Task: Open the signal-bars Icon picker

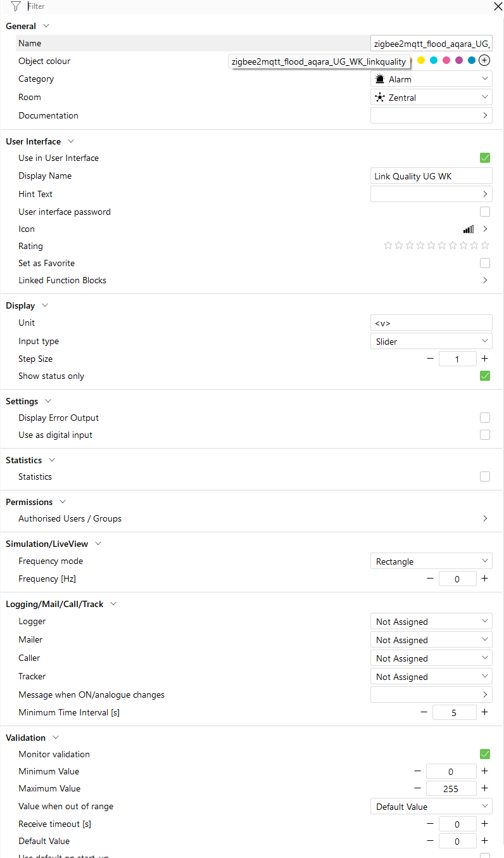Action: pos(485,229)
